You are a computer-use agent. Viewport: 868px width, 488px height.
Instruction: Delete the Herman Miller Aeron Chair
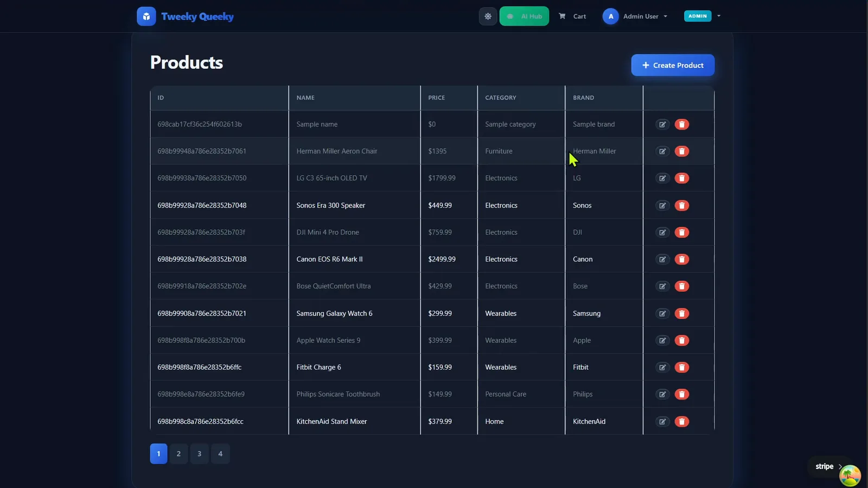click(x=682, y=151)
